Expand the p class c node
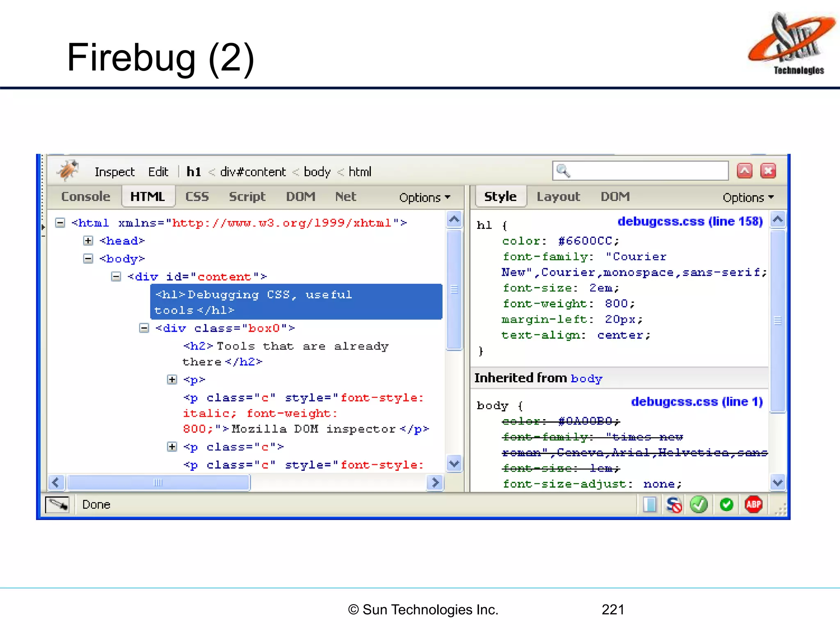 point(172,447)
